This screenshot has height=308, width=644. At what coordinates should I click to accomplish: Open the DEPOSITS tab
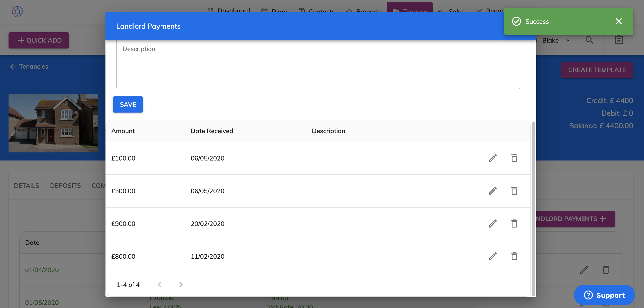(x=65, y=186)
